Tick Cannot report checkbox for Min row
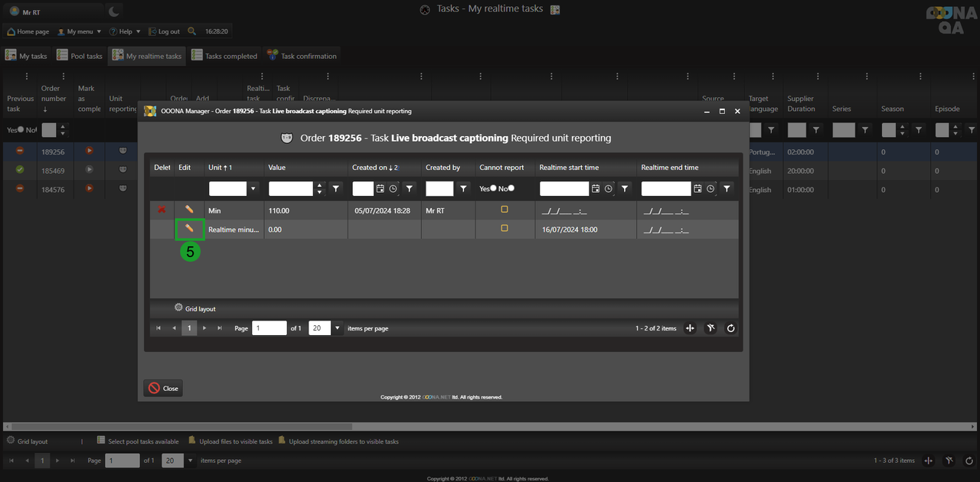 point(504,209)
